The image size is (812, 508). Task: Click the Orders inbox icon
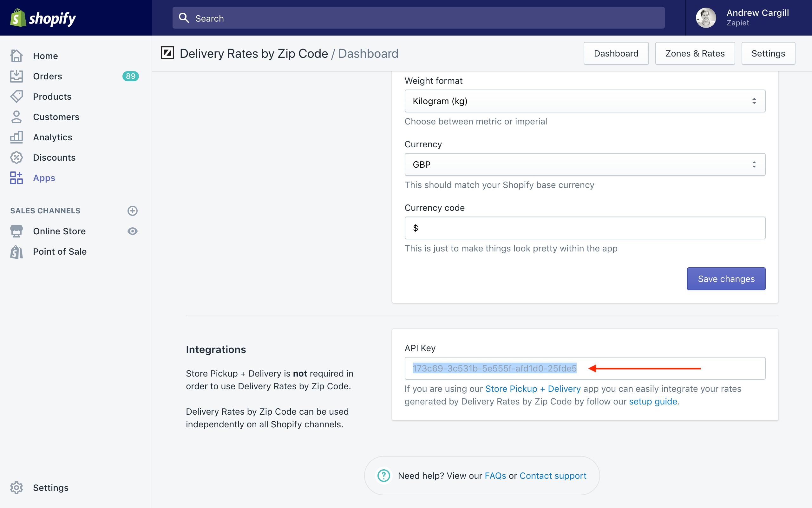tap(16, 76)
